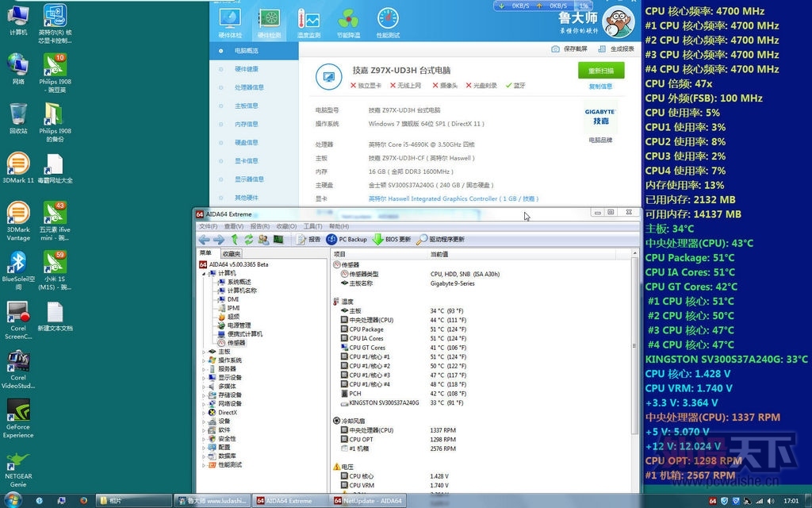Expand the 操作系统 tree node
The width and height of the screenshot is (812, 508).
tap(204, 360)
